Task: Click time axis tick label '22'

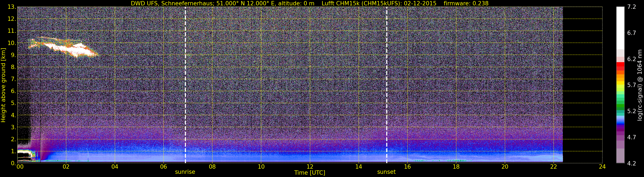Action: [554, 167]
